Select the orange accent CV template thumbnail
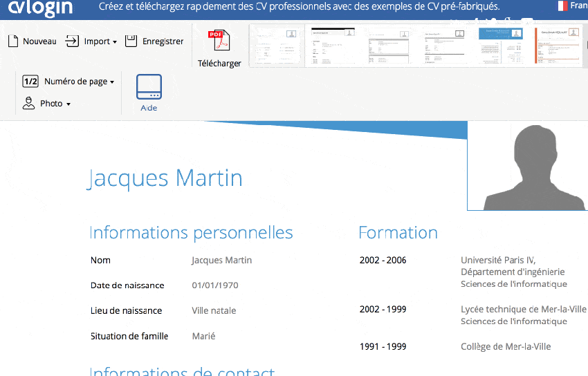This screenshot has width=588, height=376. point(558,46)
